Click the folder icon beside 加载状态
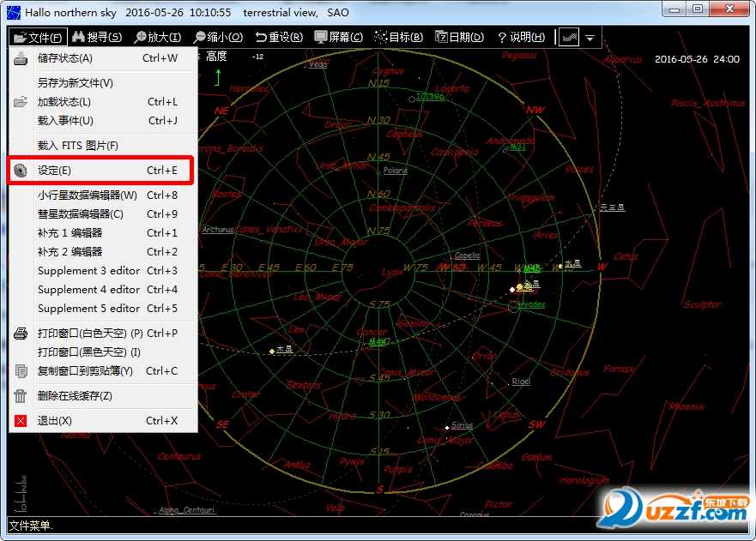The width and height of the screenshot is (756, 541). [21, 102]
